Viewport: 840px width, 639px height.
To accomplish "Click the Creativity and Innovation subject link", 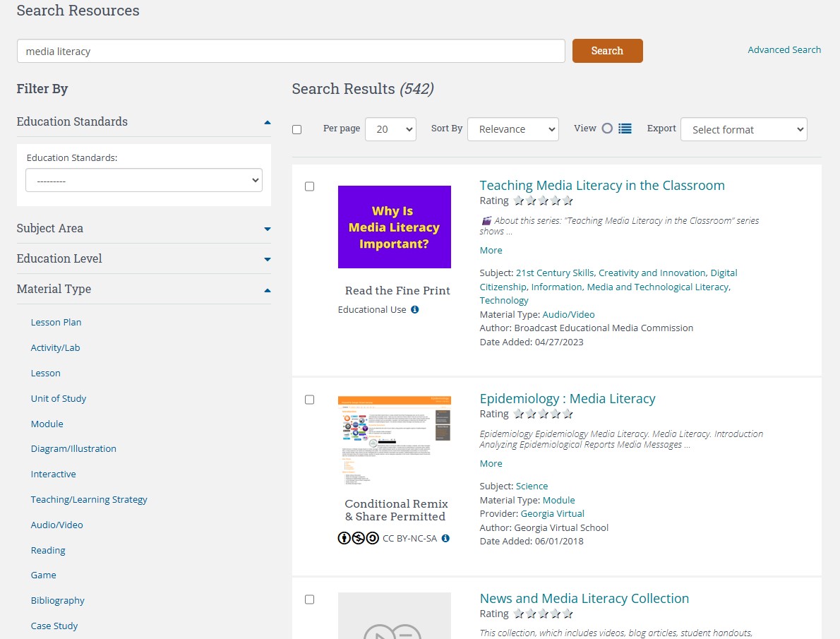I will [x=653, y=273].
